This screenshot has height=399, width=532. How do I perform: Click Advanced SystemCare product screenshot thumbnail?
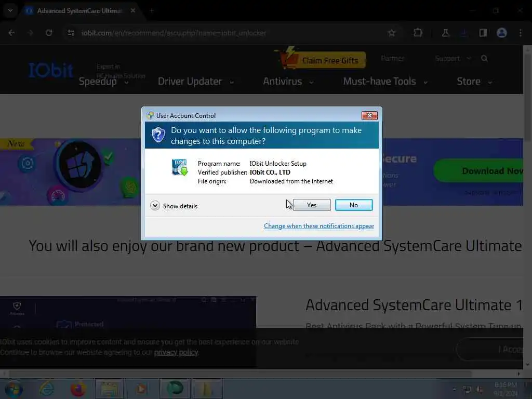pyautogui.click(x=128, y=312)
